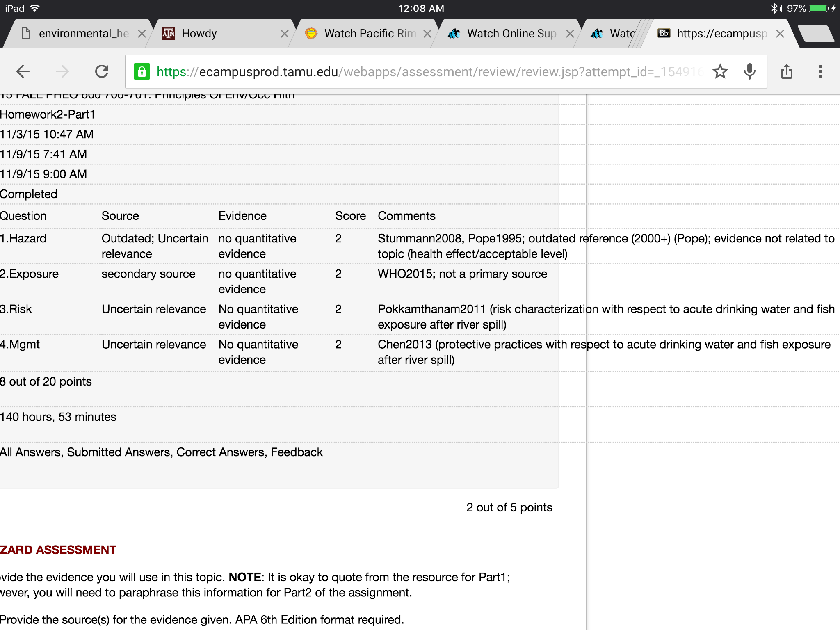Close the environmental_he tab
The image size is (840, 630).
point(142,34)
